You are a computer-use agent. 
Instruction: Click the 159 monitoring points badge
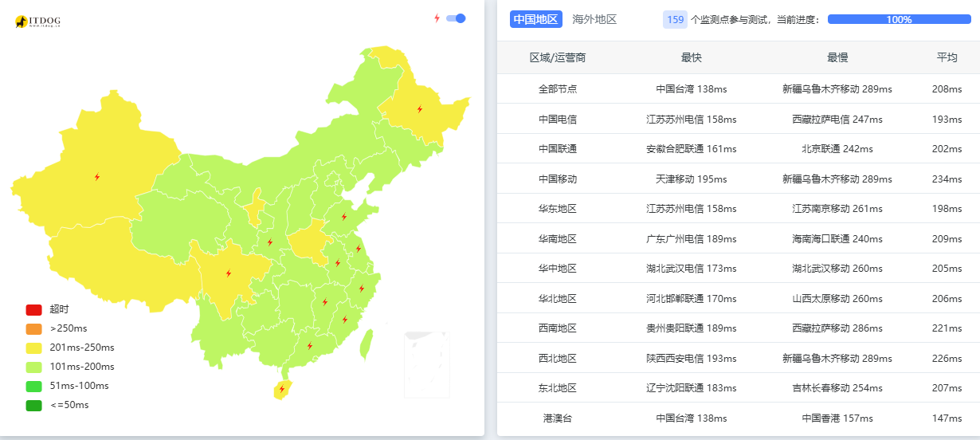675,19
